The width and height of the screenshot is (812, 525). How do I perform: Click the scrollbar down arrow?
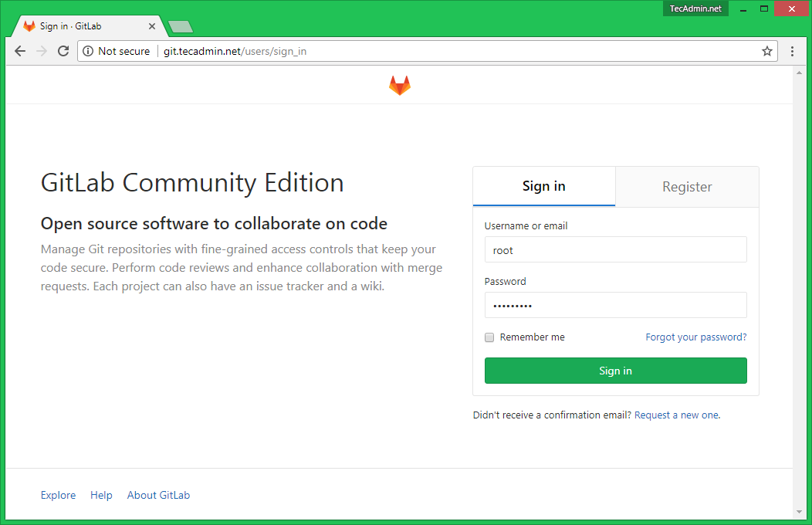tap(799, 512)
